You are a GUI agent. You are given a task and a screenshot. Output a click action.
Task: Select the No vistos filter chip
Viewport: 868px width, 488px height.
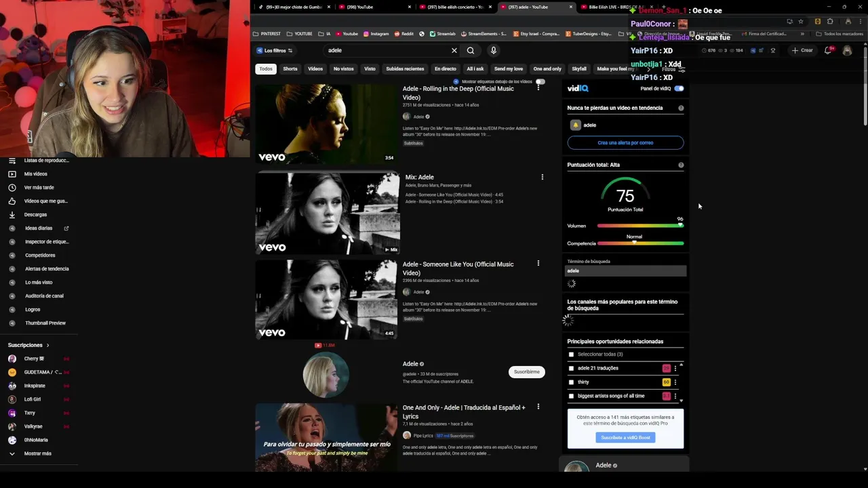[343, 68]
